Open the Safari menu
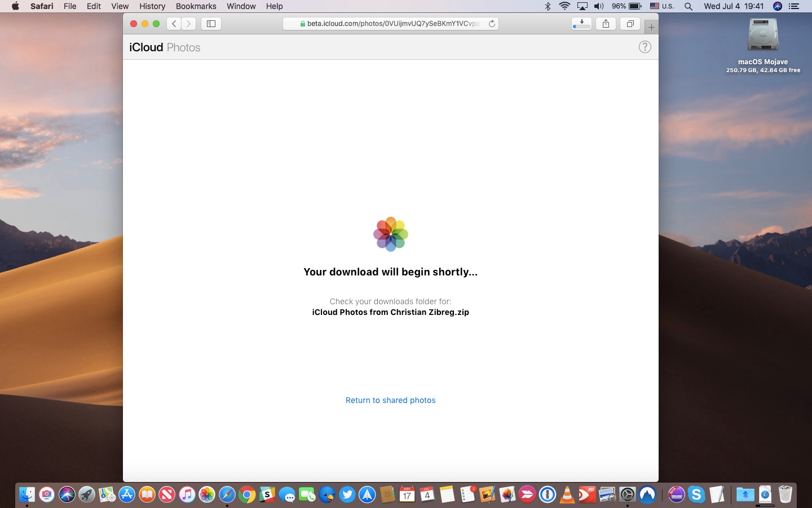The image size is (812, 508). 42,6
